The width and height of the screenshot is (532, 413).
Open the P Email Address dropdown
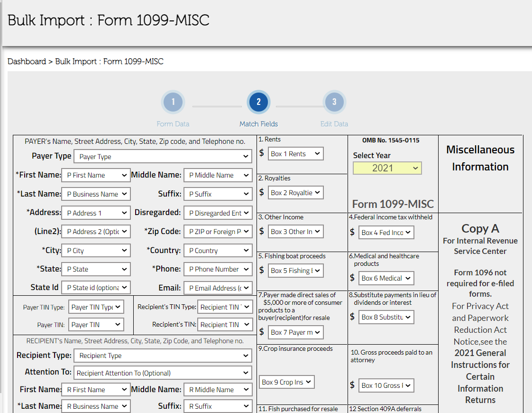click(x=218, y=287)
